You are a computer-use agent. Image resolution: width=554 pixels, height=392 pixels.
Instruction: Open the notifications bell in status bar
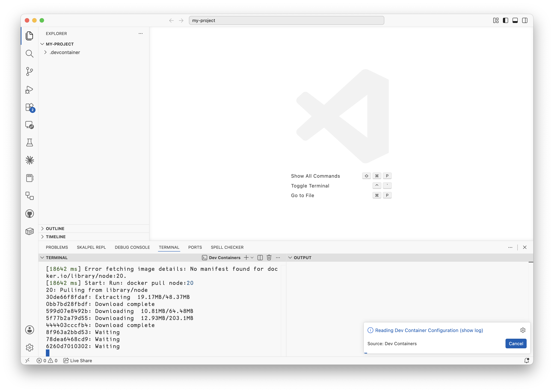click(x=527, y=360)
